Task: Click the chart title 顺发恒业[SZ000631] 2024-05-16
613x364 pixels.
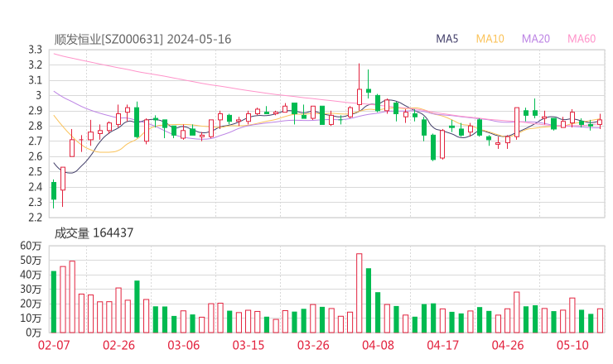Action: click(142, 40)
